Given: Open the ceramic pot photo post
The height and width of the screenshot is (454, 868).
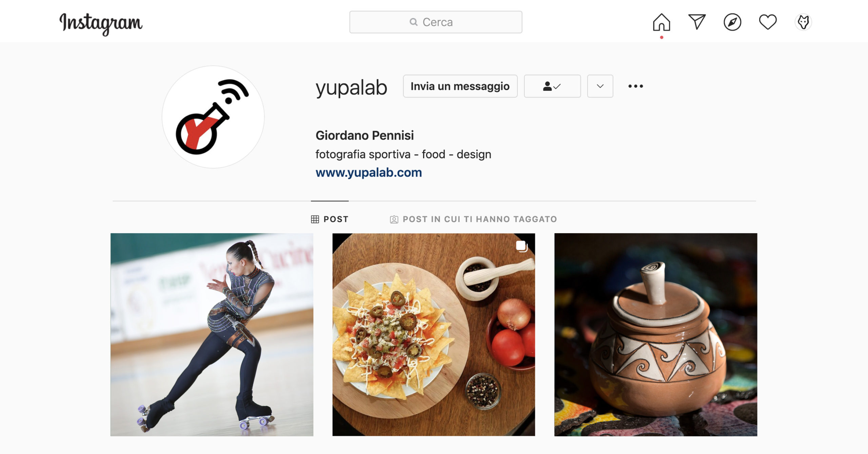Looking at the screenshot, I should tap(656, 335).
